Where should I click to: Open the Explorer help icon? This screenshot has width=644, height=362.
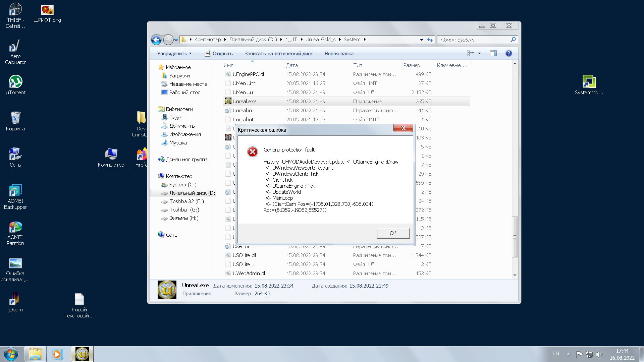point(508,53)
